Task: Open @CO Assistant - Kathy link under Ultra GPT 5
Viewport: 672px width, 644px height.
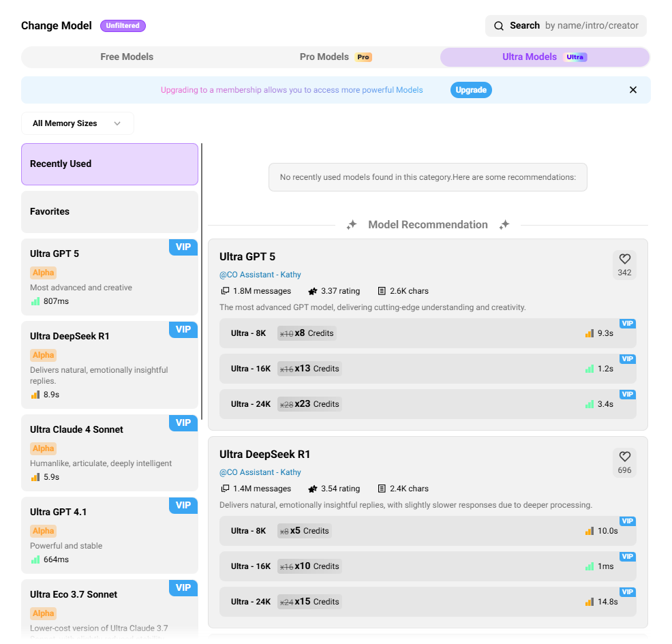Action: coord(260,275)
